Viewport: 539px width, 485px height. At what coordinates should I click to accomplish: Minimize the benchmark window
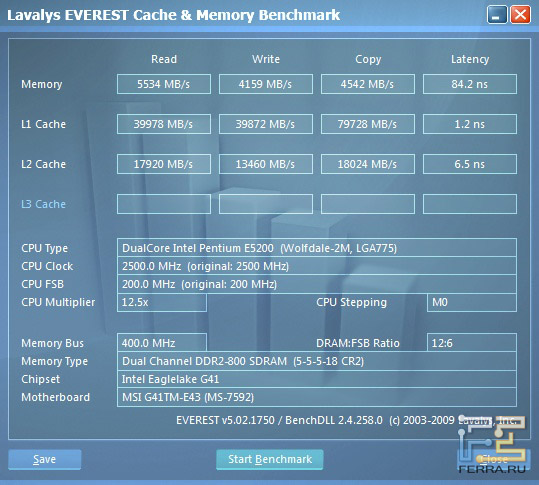[497, 15]
